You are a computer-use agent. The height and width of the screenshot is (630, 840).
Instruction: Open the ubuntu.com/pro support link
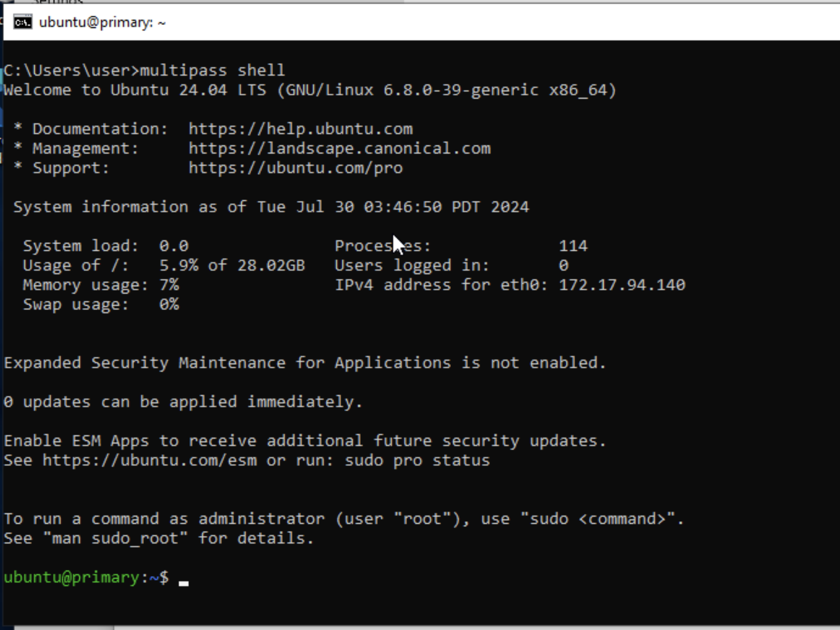coord(295,168)
